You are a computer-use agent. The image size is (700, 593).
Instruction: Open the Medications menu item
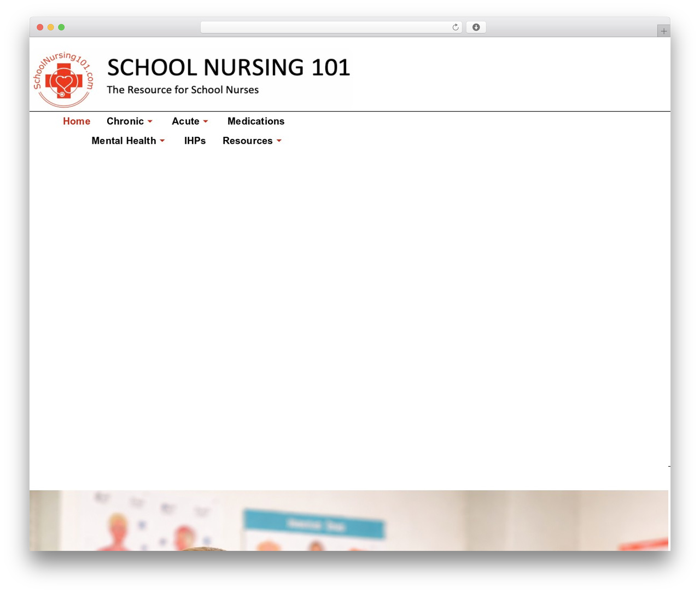[256, 121]
